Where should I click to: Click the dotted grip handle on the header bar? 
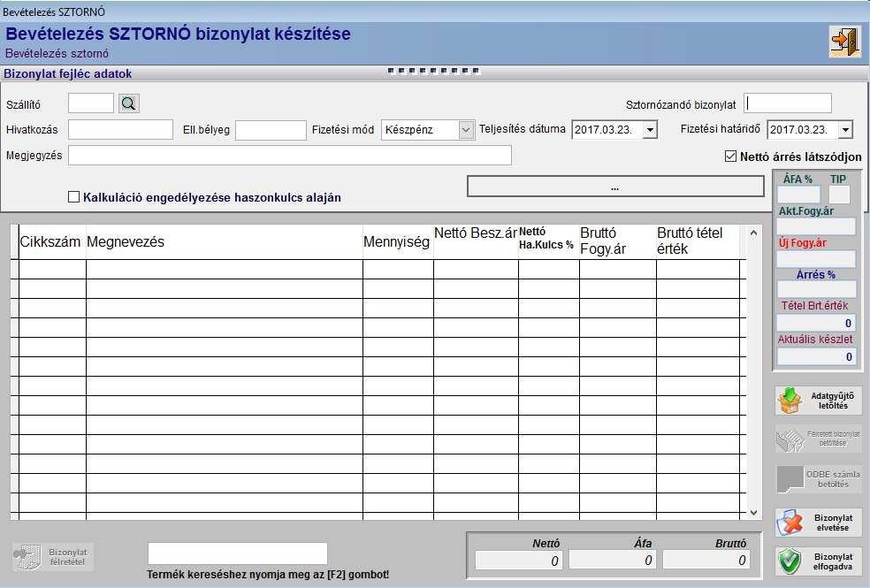[434, 71]
